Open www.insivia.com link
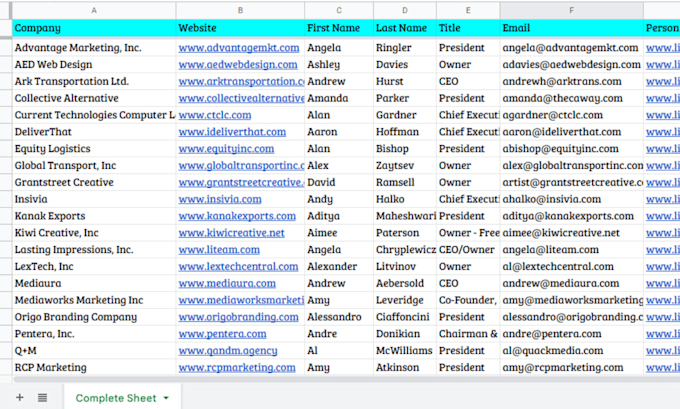Image resolution: width=680 pixels, height=409 pixels. (220, 199)
